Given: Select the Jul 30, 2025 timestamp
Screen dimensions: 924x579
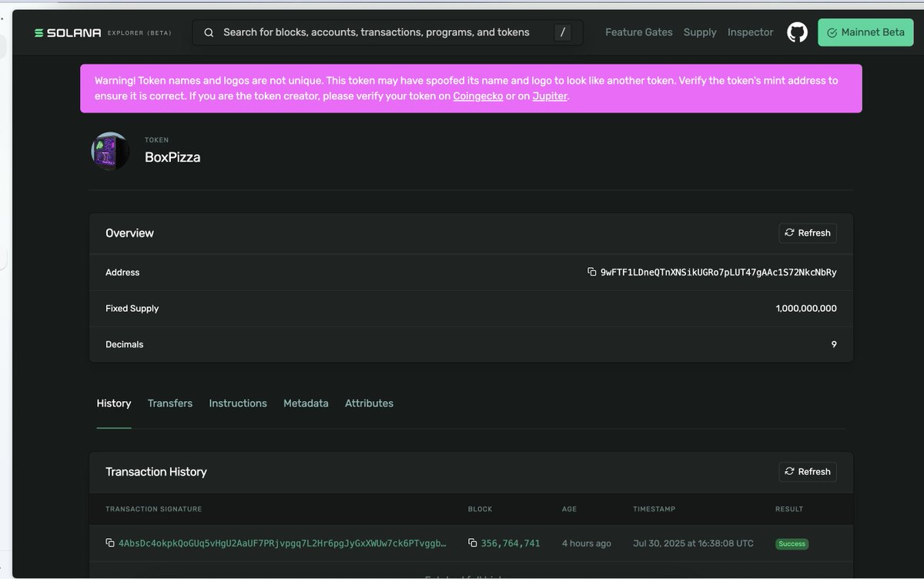Looking at the screenshot, I should coord(693,544).
